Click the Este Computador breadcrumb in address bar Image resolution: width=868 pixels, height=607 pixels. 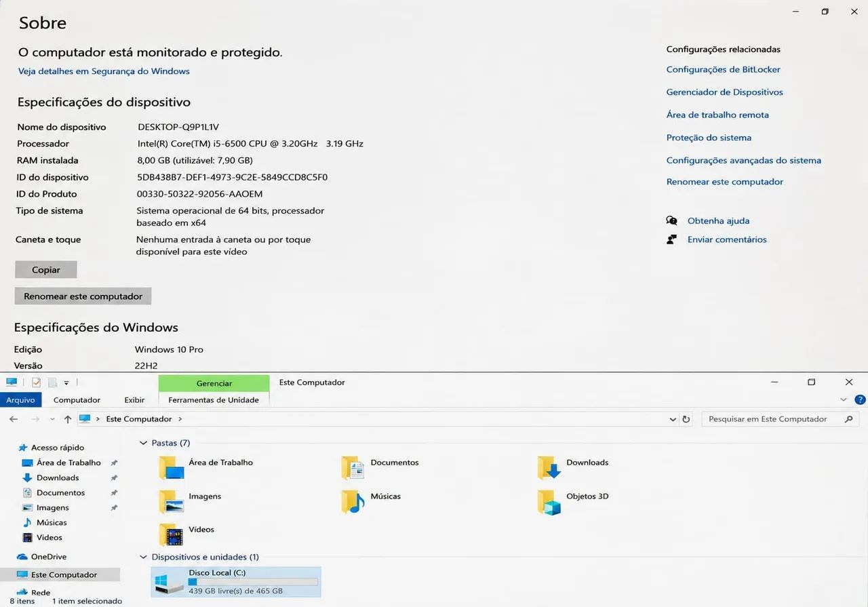tap(139, 419)
